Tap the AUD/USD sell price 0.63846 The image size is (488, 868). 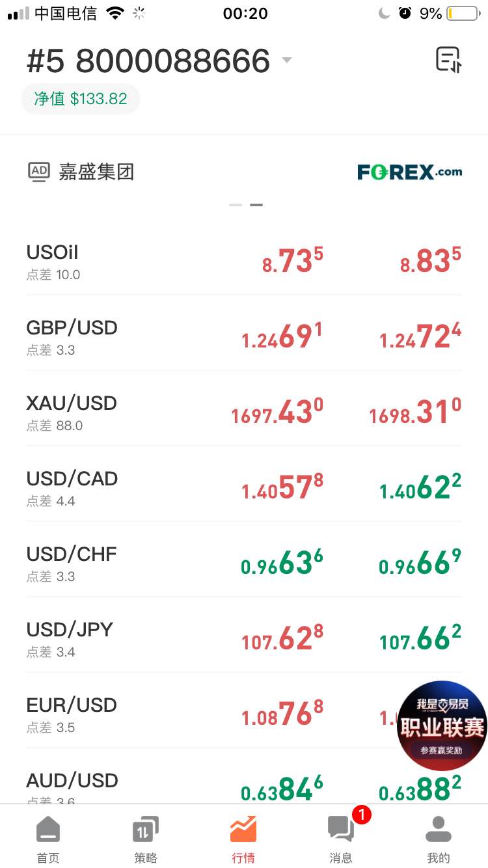(282, 789)
